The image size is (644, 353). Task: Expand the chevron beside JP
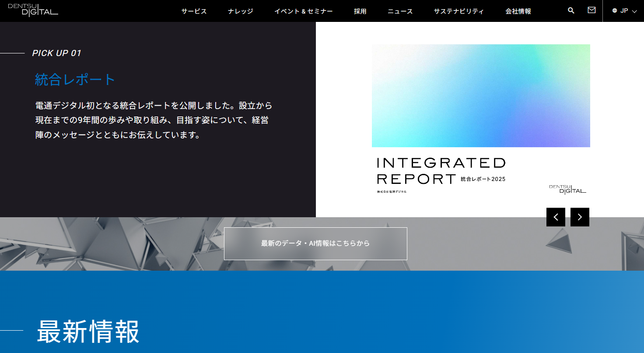634,11
